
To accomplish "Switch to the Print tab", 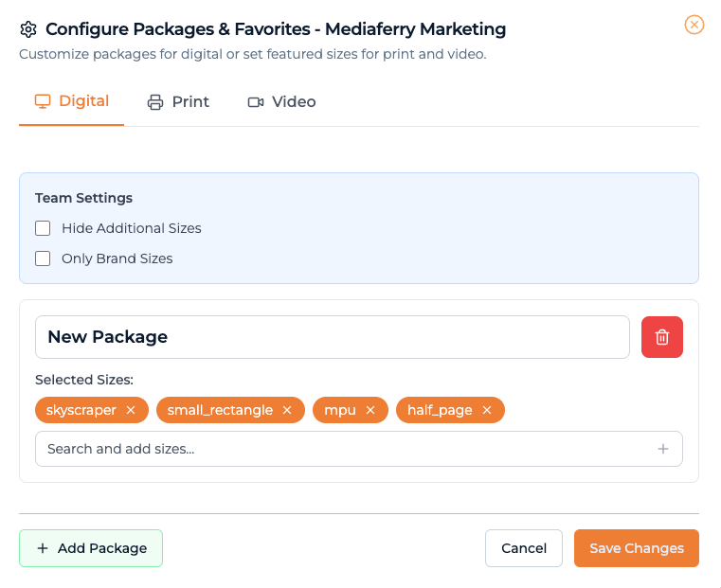I will [178, 101].
